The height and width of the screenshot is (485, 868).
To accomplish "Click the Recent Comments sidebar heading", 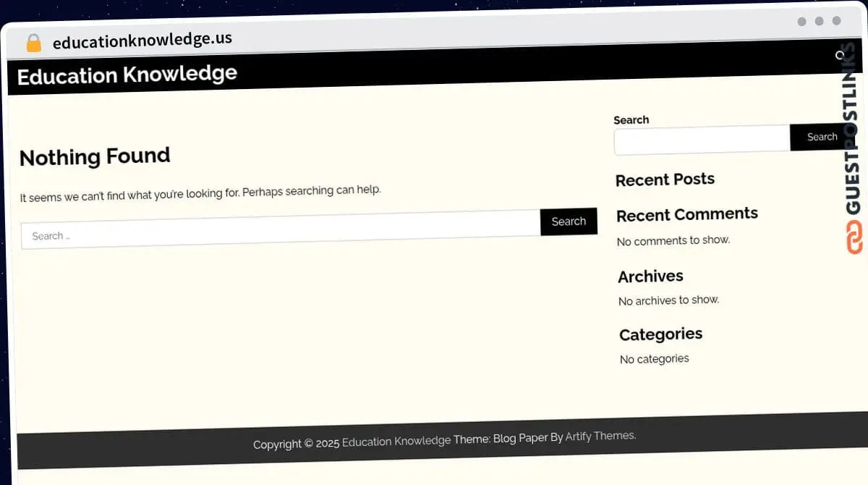I will pyautogui.click(x=686, y=214).
